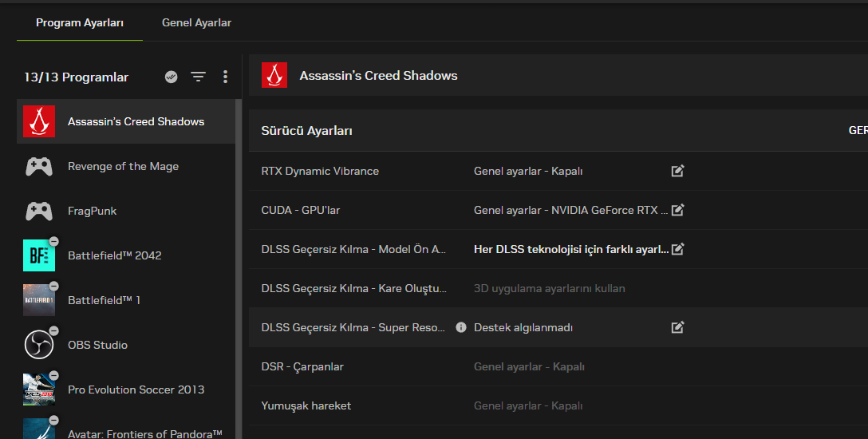Select Assassin's Creed Shadows in program list

[126, 121]
